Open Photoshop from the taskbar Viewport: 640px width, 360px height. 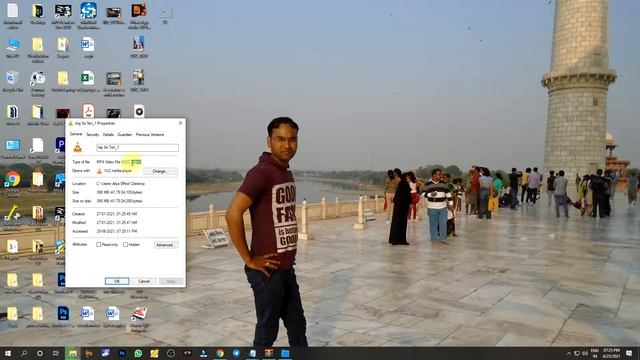pos(122,353)
